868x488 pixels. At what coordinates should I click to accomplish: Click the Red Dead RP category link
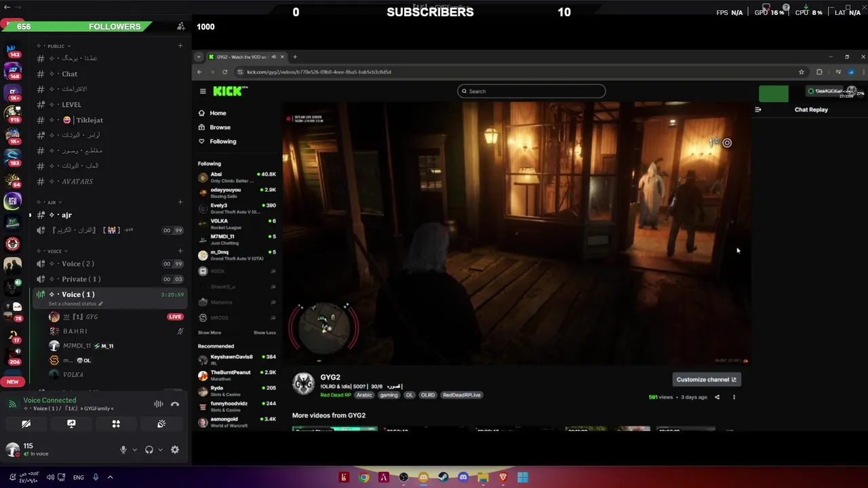point(336,395)
